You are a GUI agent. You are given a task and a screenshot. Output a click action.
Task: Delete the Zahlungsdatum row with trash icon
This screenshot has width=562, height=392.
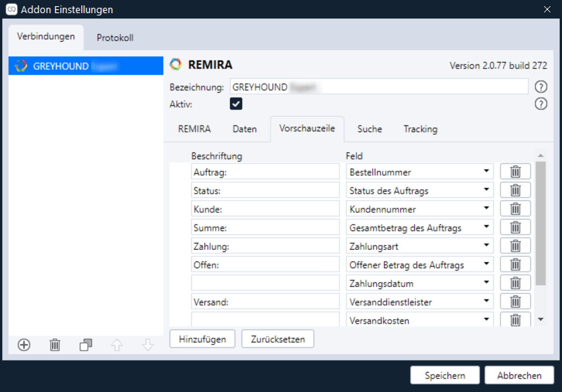[x=515, y=283]
